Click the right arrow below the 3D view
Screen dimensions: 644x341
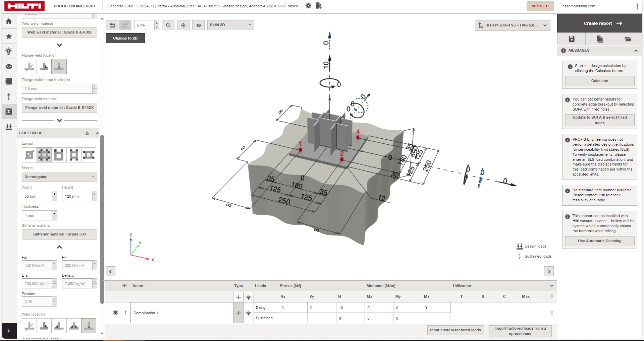(549, 271)
